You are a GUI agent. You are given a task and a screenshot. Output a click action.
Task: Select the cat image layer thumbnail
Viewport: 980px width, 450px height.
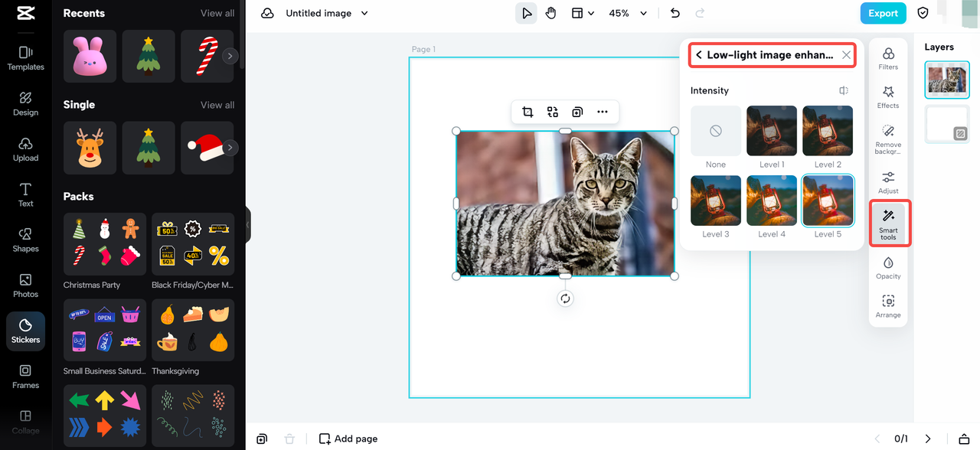[946, 80]
